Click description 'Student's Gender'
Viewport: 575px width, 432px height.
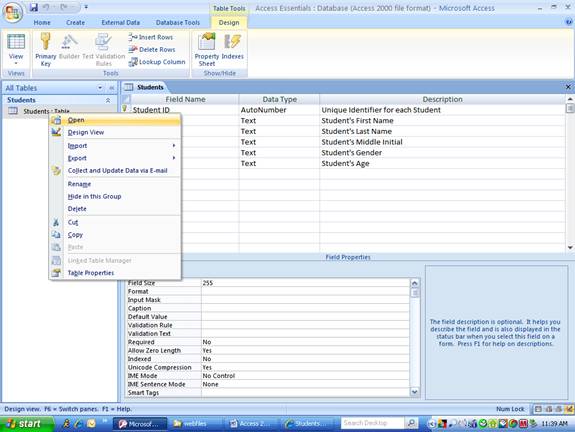[351, 153]
